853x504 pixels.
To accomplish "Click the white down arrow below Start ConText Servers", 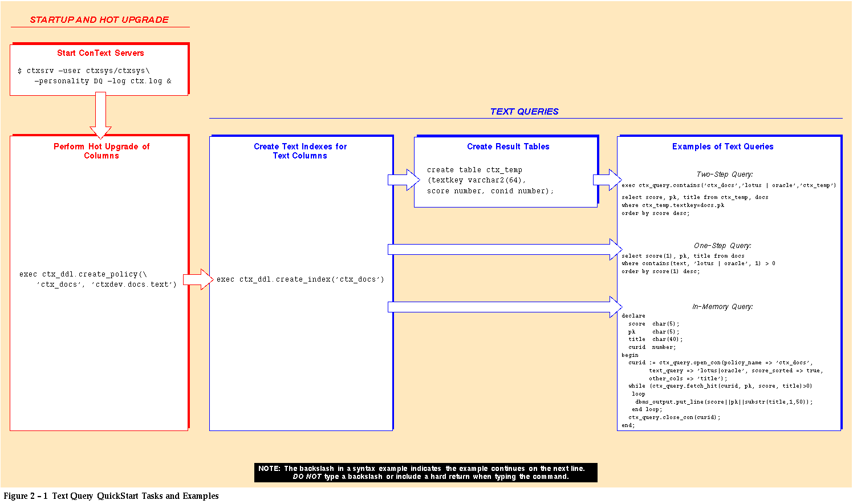I will [x=100, y=115].
